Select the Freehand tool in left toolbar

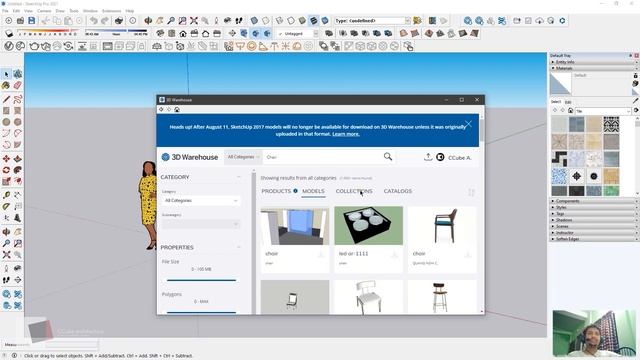click(x=18, y=99)
